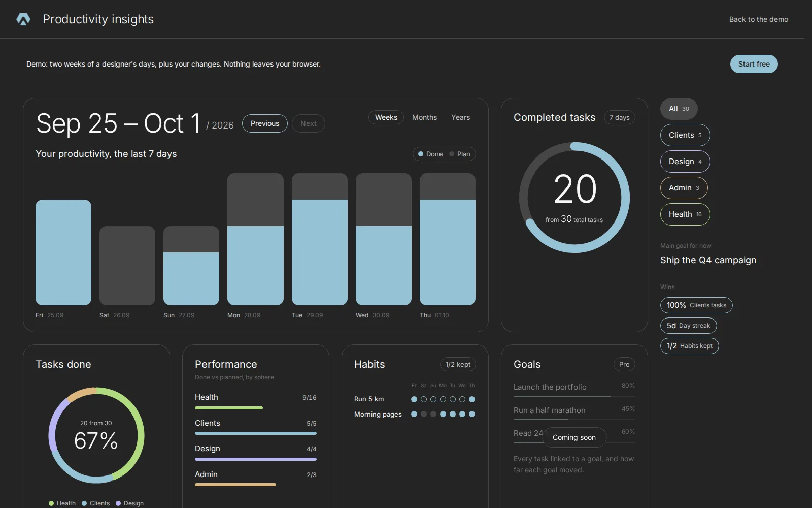This screenshot has height=508, width=812.
Task: Click the 2/3 Admin value
Action: click(311, 475)
